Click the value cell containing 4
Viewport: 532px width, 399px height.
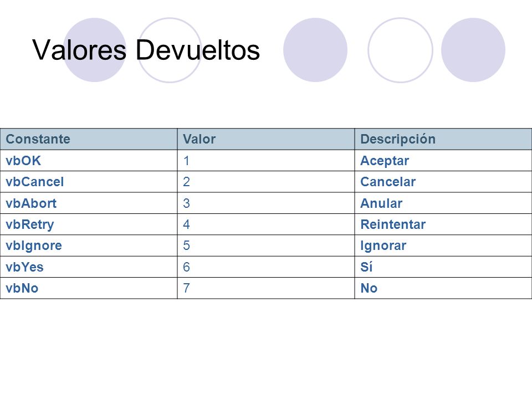pos(266,224)
